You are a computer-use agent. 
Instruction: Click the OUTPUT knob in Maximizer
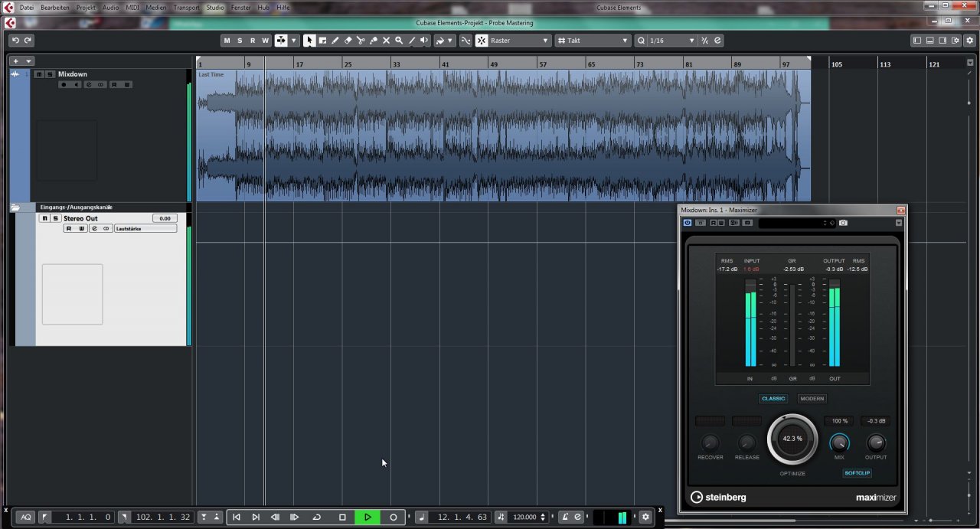[876, 442]
